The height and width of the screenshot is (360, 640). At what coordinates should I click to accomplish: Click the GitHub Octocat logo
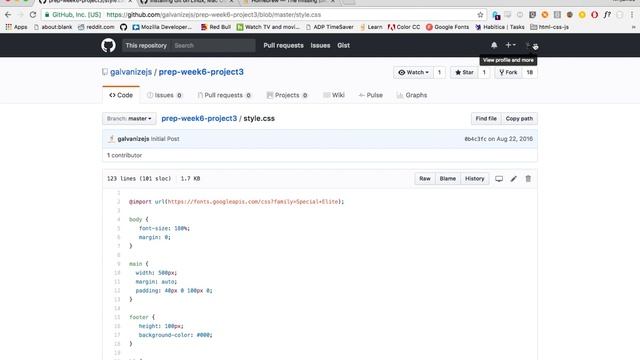click(x=108, y=45)
